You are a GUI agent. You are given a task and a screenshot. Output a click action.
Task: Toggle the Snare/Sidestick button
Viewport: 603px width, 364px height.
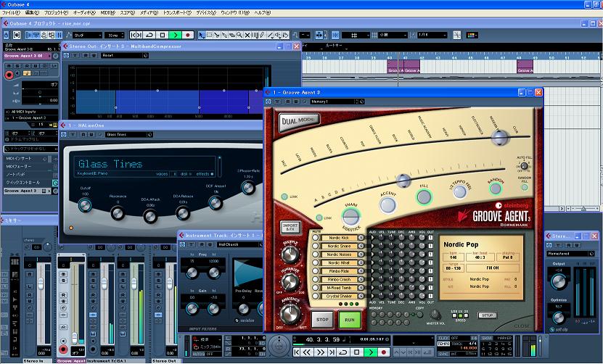click(x=350, y=217)
